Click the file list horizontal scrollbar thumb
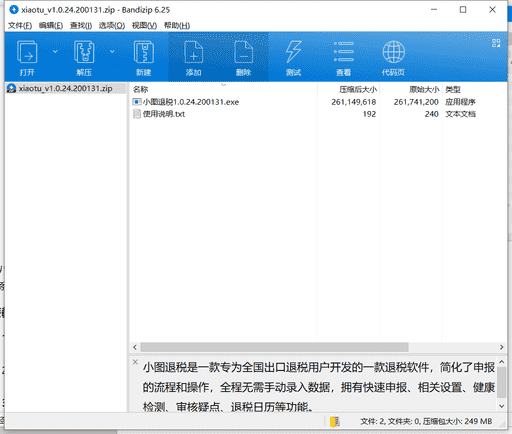The image size is (512, 434). [x=274, y=347]
